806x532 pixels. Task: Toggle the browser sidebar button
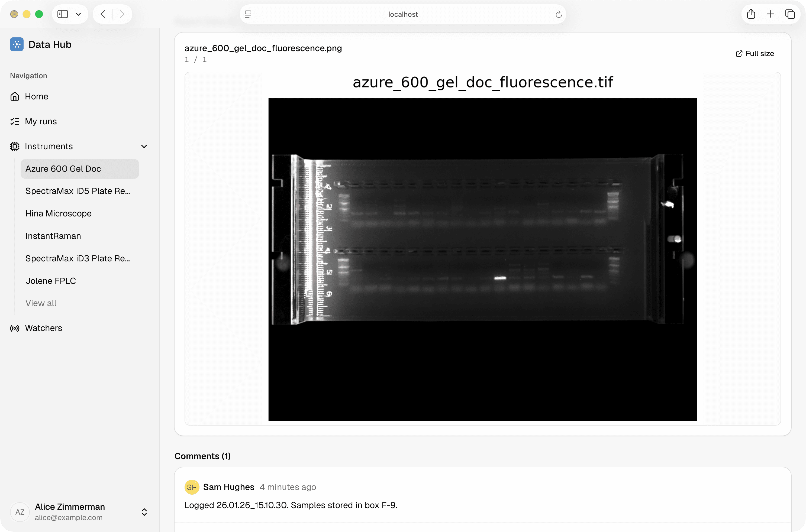[63, 14]
